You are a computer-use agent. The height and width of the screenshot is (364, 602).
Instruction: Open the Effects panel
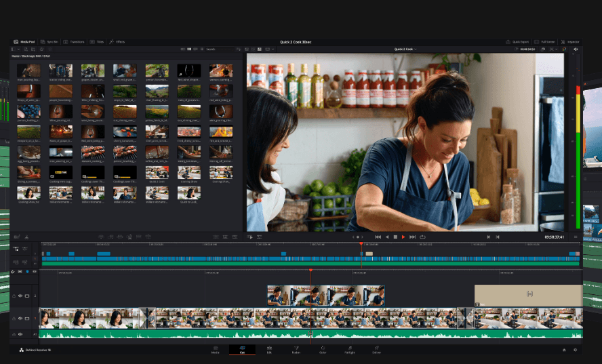pos(117,42)
